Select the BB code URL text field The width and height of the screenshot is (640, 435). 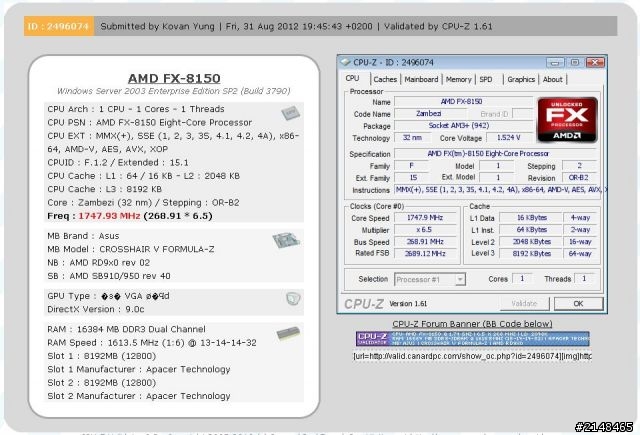[x=473, y=356]
